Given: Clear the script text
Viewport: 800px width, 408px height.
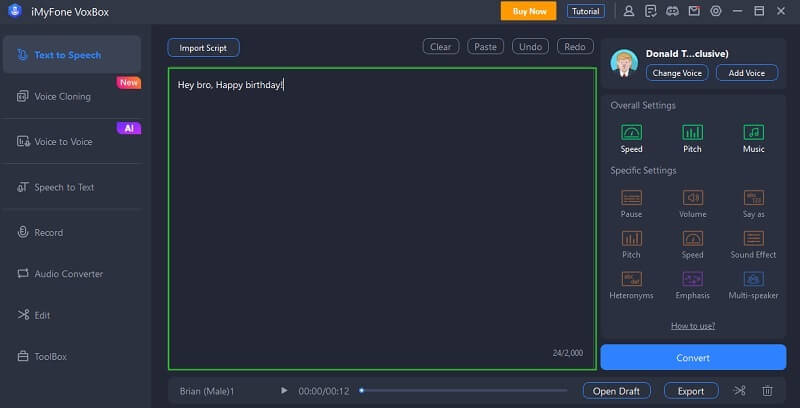Looking at the screenshot, I should [x=441, y=46].
